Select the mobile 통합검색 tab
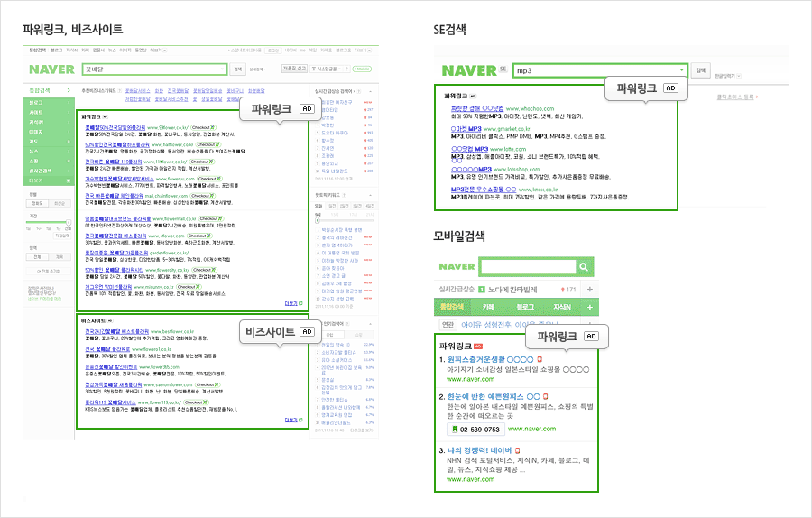812x518 pixels. [x=452, y=307]
